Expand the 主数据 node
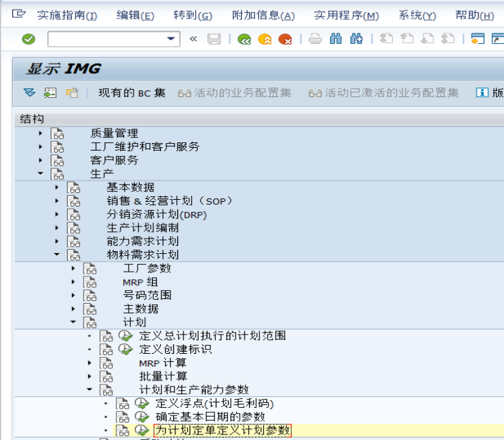The image size is (504, 440). tap(73, 309)
